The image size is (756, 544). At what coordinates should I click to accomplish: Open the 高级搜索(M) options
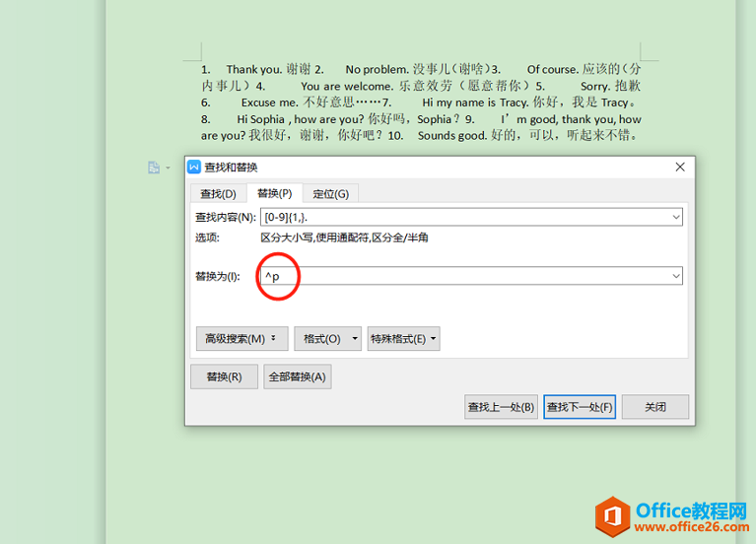(241, 339)
